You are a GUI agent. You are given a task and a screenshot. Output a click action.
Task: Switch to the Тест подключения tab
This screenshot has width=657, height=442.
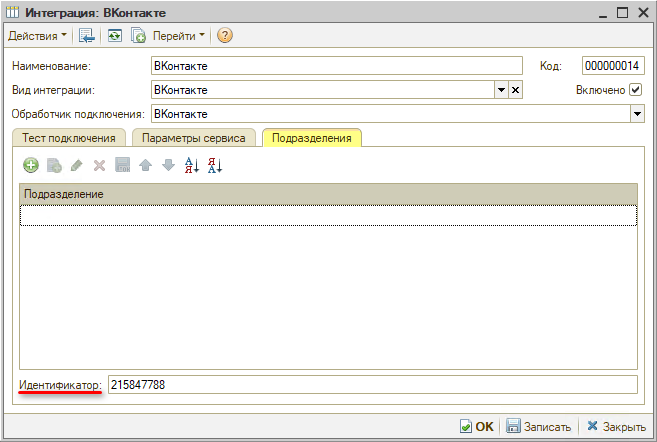click(69, 138)
